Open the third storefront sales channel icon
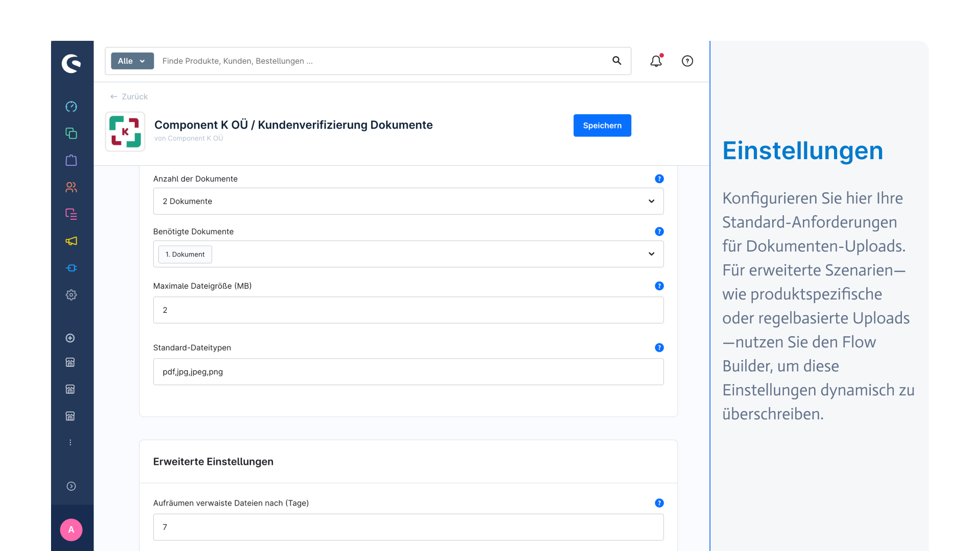The height and width of the screenshot is (551, 980). click(x=70, y=416)
